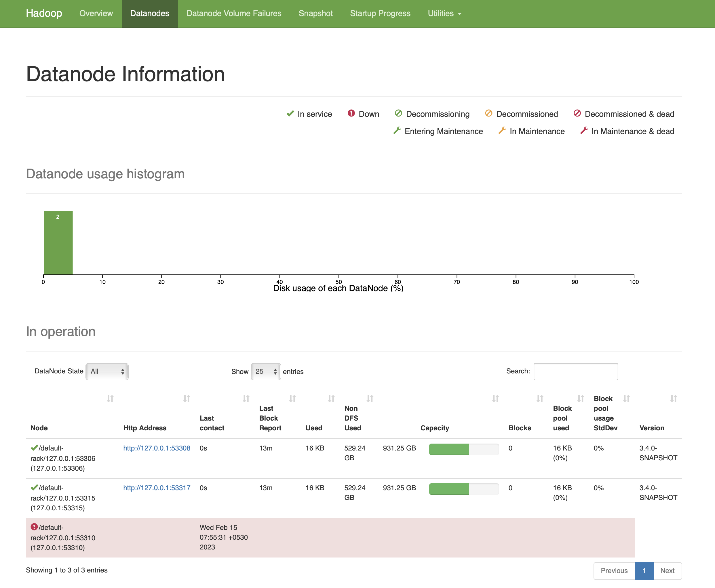
Task: Click the red Down status icon in legend
Action: pos(351,113)
